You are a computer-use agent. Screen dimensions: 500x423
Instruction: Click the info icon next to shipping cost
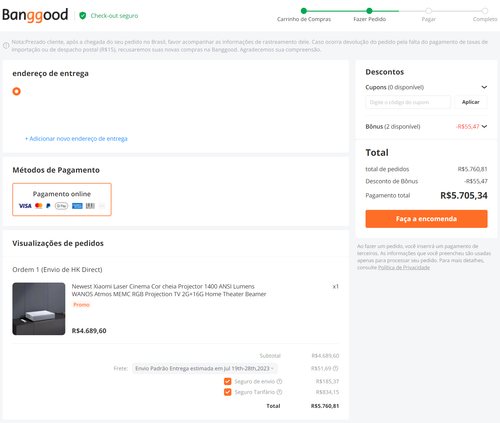pos(335,369)
